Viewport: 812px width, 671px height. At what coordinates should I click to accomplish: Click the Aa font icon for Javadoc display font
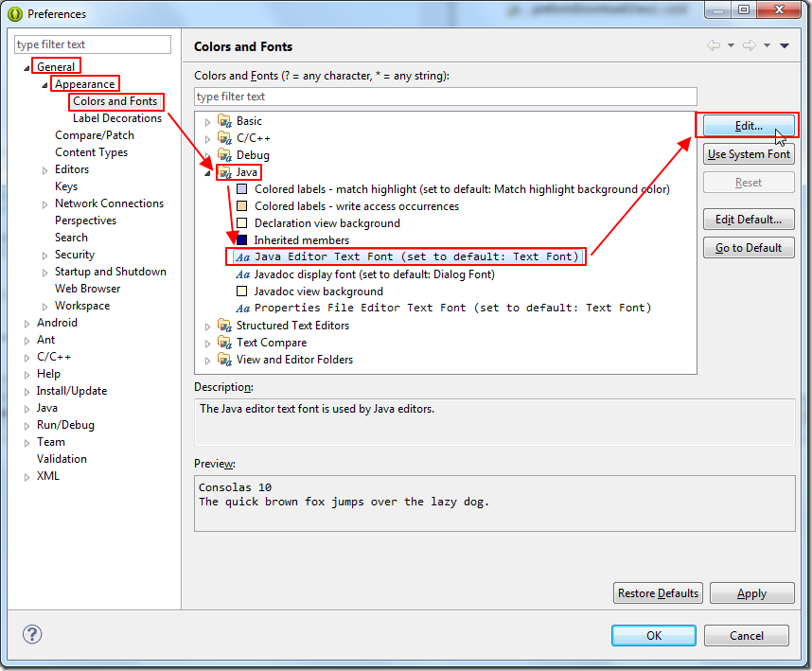pos(243,274)
